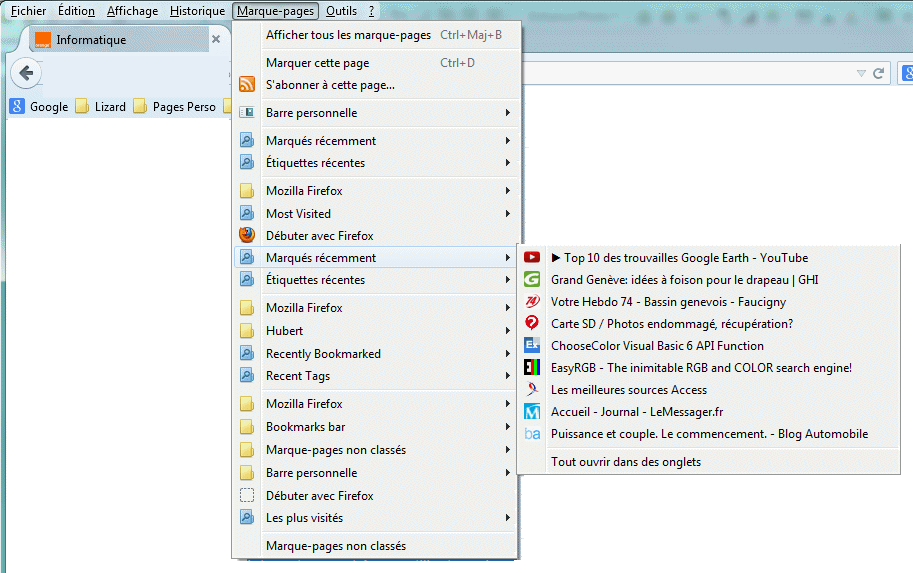Click the Carte SD Photos endommagé bookmark icon
This screenshot has width=913, height=573.
click(532, 324)
